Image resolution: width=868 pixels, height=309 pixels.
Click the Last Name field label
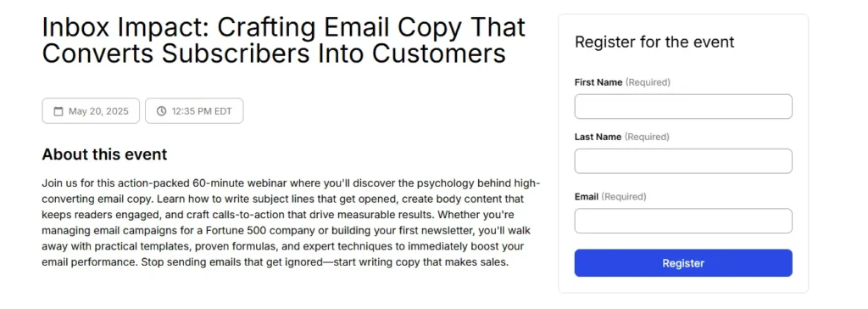(598, 137)
